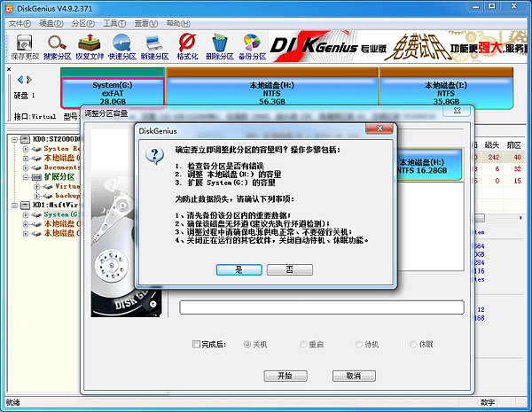Click the progress bar in resize dialog
This screenshot has width=532, height=412.
pyautogui.click(x=322, y=307)
